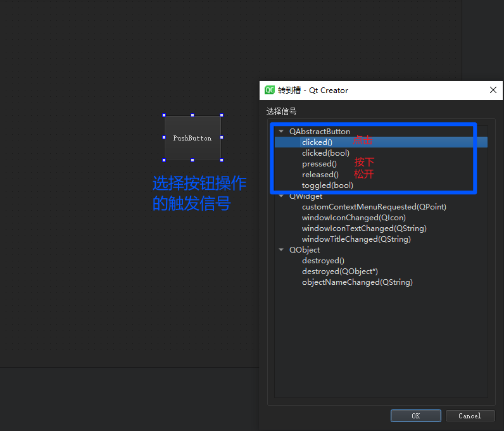
Task: Select customContextMenuRequested(QPoint) signal
Action: pos(374,207)
